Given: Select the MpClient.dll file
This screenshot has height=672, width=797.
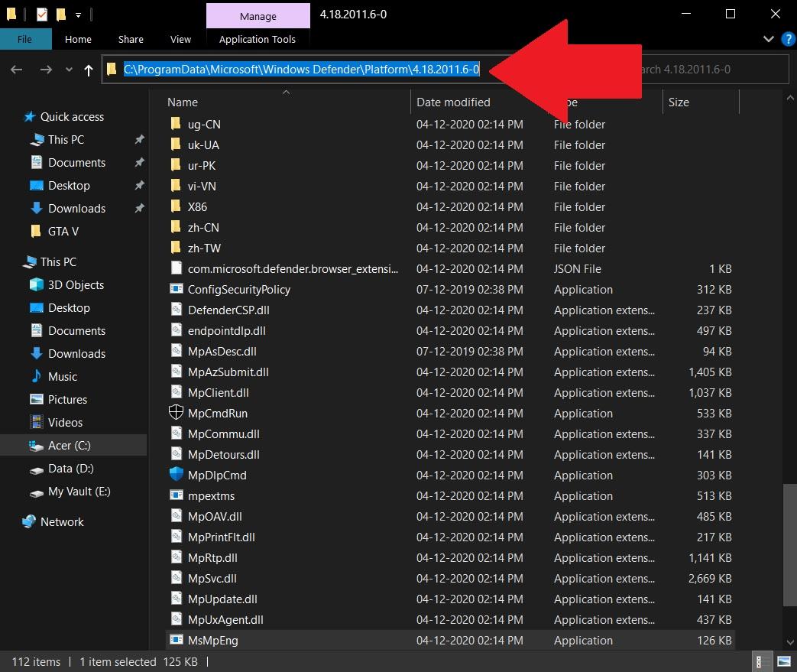Looking at the screenshot, I should coord(218,393).
